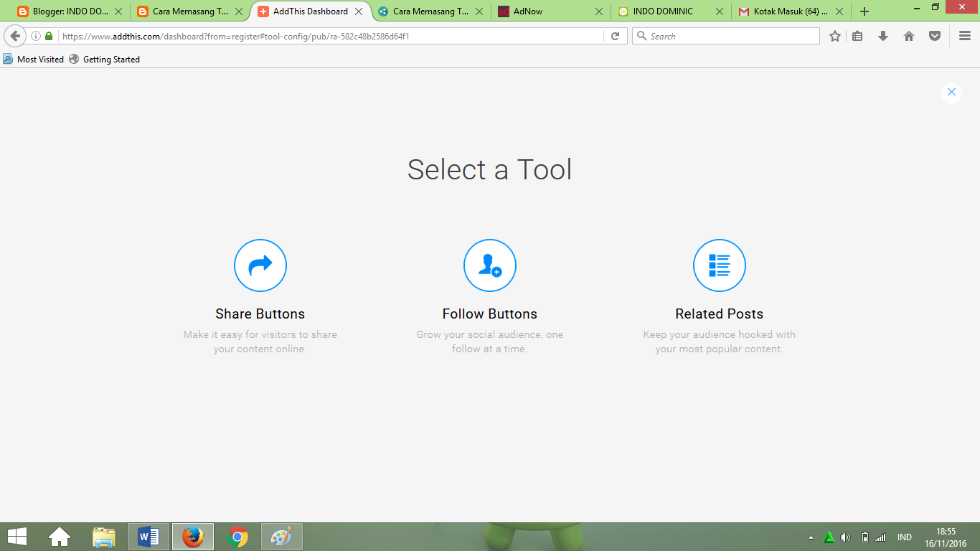Select the Related Posts heading

[x=720, y=314]
